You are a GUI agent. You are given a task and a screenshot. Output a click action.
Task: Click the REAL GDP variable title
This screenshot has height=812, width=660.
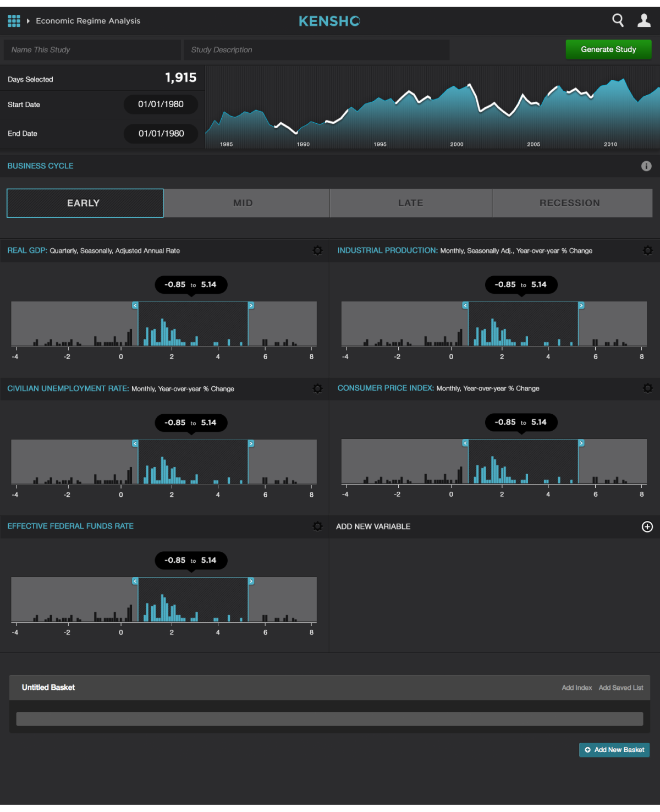[x=27, y=250]
